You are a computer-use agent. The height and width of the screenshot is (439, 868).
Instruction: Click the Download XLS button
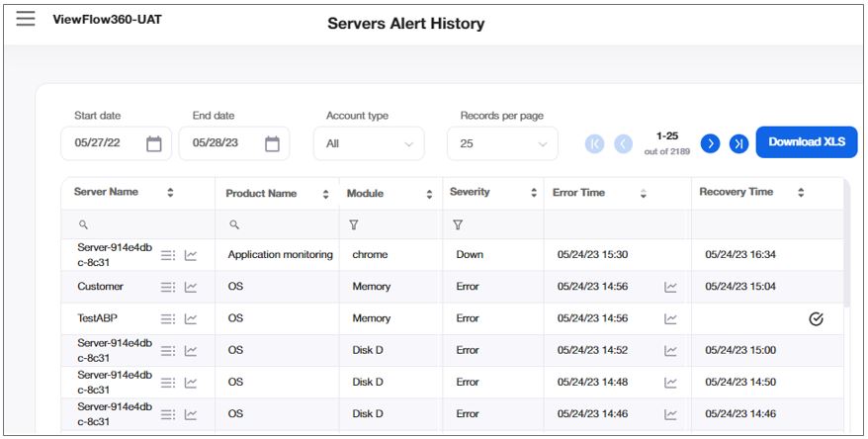806,141
